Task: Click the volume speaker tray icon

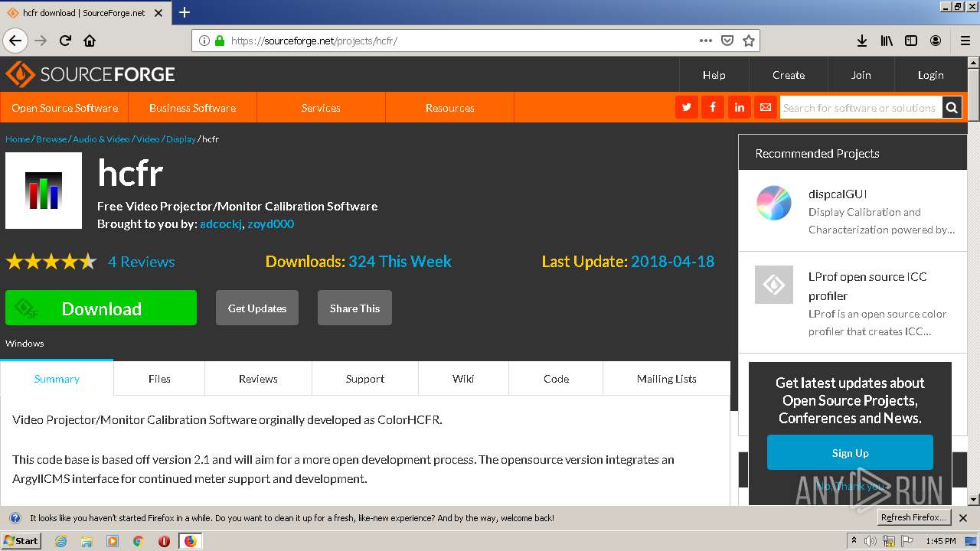Action: 871,541
